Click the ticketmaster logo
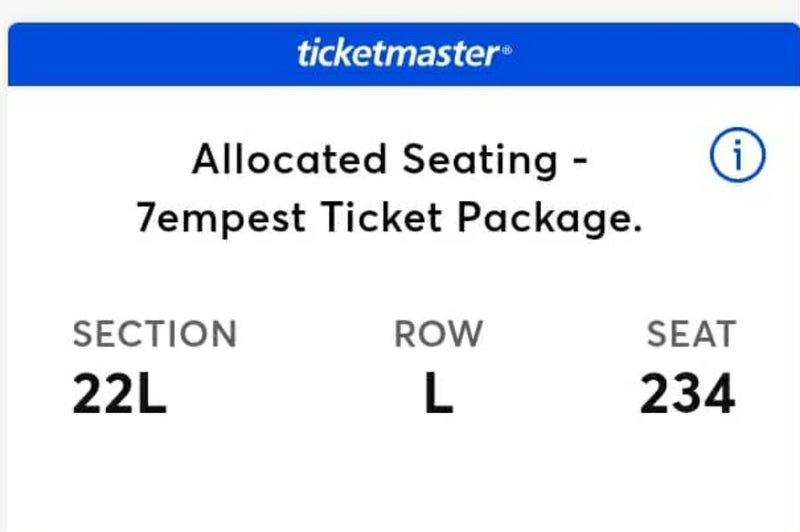Screen dimensions: 800x532 point(397,53)
